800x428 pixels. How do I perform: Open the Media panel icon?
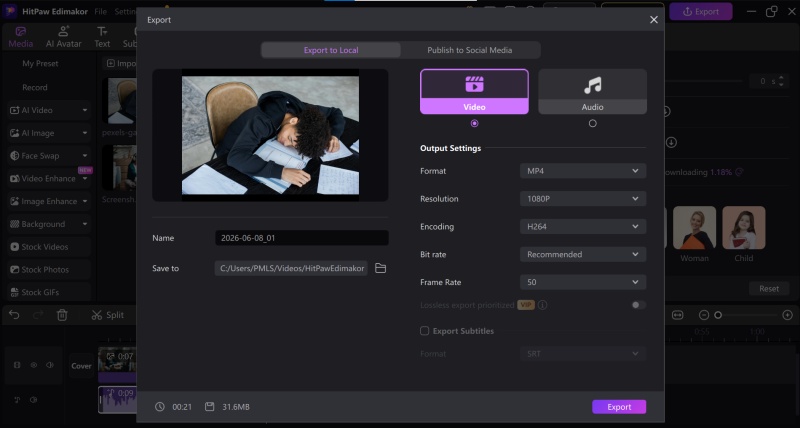(20, 37)
